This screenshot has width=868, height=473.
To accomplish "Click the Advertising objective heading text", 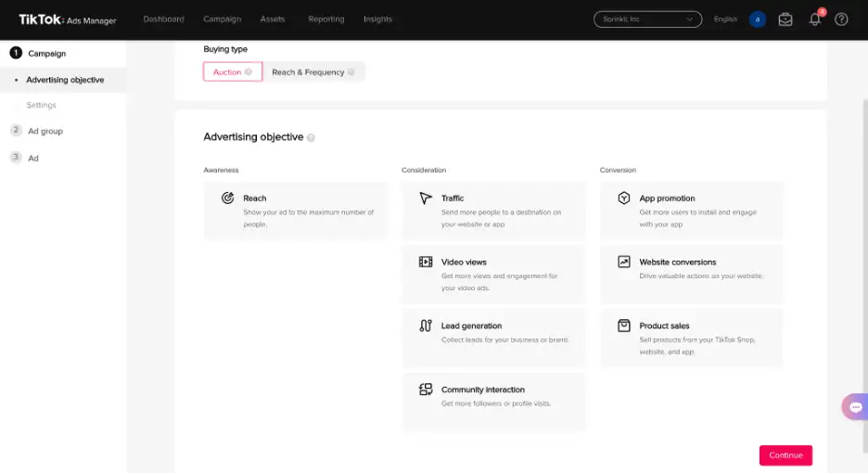I will (x=253, y=137).
